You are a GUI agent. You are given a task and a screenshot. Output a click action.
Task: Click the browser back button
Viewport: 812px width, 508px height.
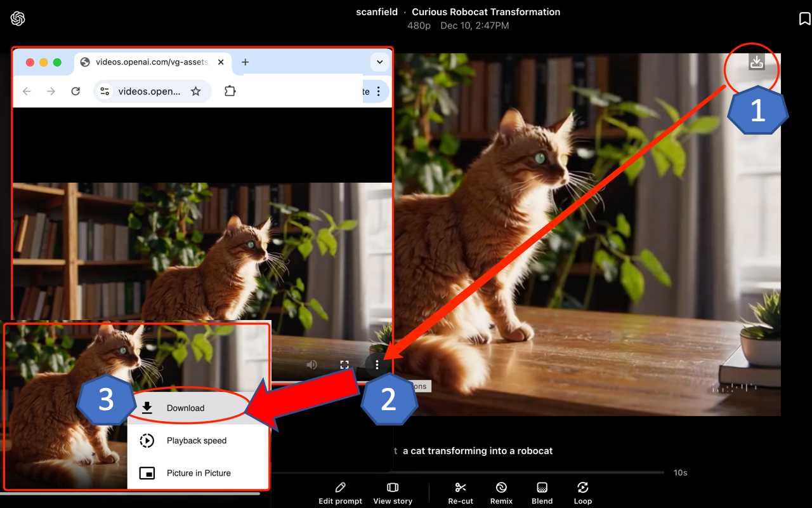(x=26, y=91)
